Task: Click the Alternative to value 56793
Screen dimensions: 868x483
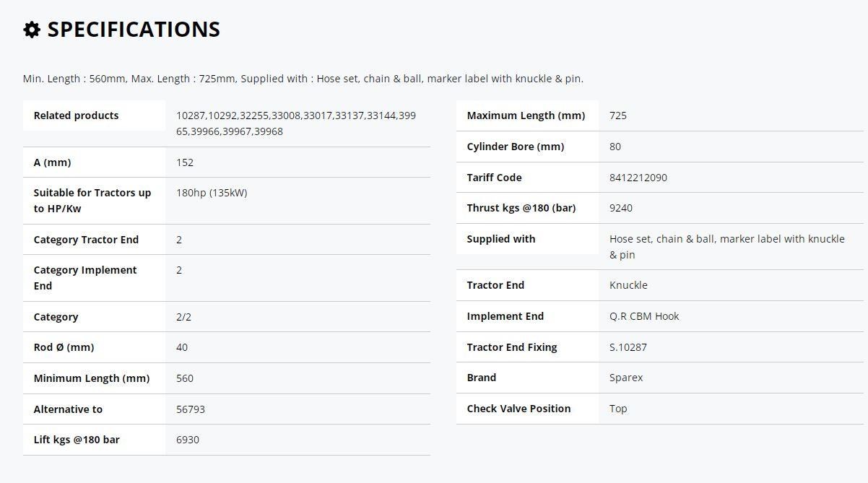Action: click(191, 409)
